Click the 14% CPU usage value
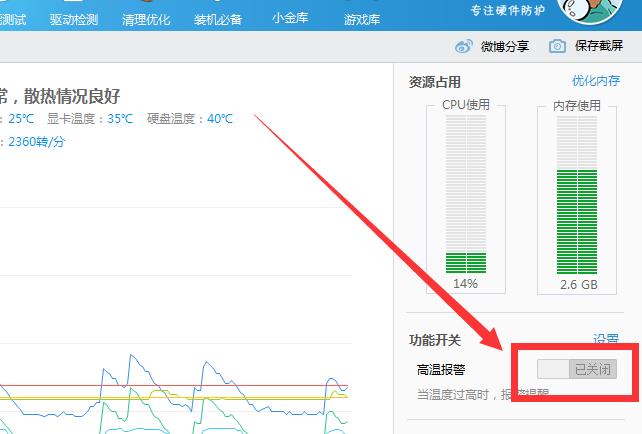 466,283
